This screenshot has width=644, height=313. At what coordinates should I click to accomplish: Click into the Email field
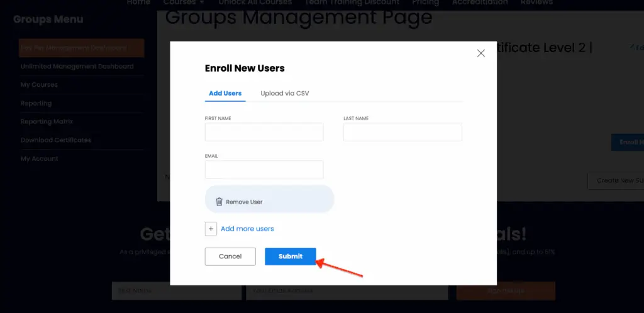(264, 170)
